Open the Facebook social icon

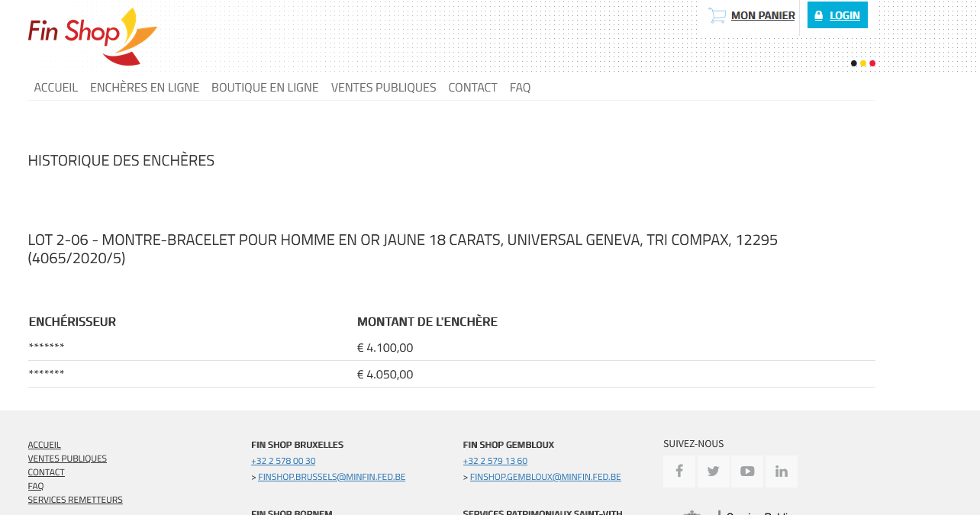679,472
